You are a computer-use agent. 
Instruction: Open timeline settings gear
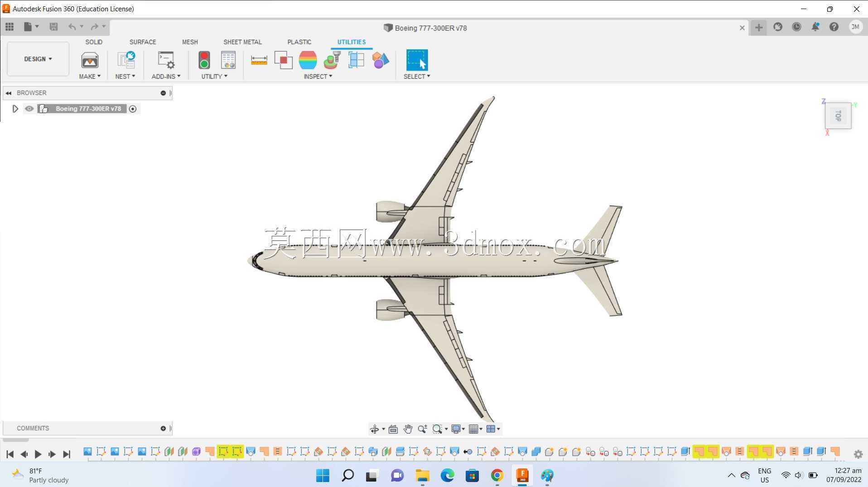click(858, 454)
